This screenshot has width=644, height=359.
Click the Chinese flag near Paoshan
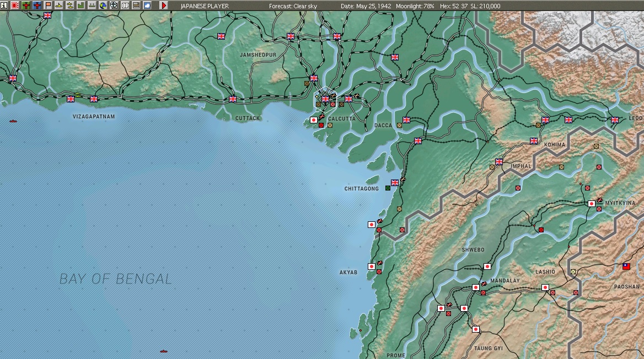click(x=626, y=266)
